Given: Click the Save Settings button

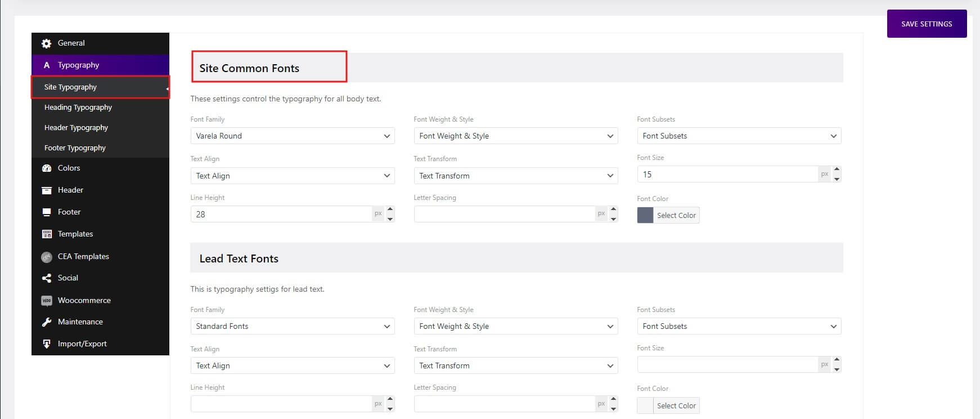Looking at the screenshot, I should (927, 24).
